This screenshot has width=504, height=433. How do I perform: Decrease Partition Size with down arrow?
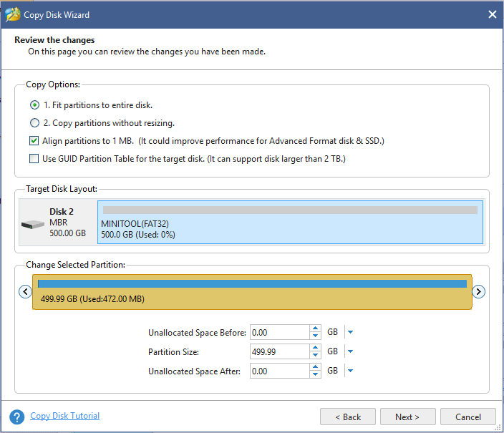(x=315, y=355)
